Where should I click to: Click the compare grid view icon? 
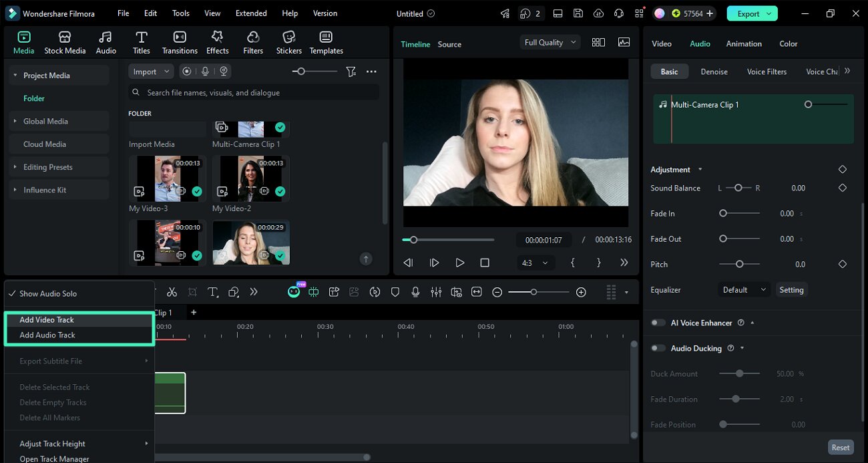coord(598,42)
